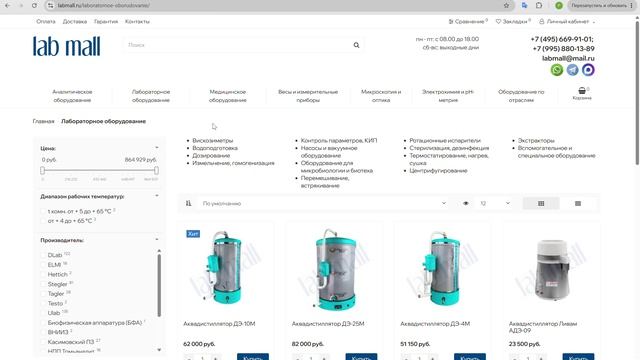Check the Tagler manufacturer filter
The height and width of the screenshot is (360, 640).
pos(43,294)
